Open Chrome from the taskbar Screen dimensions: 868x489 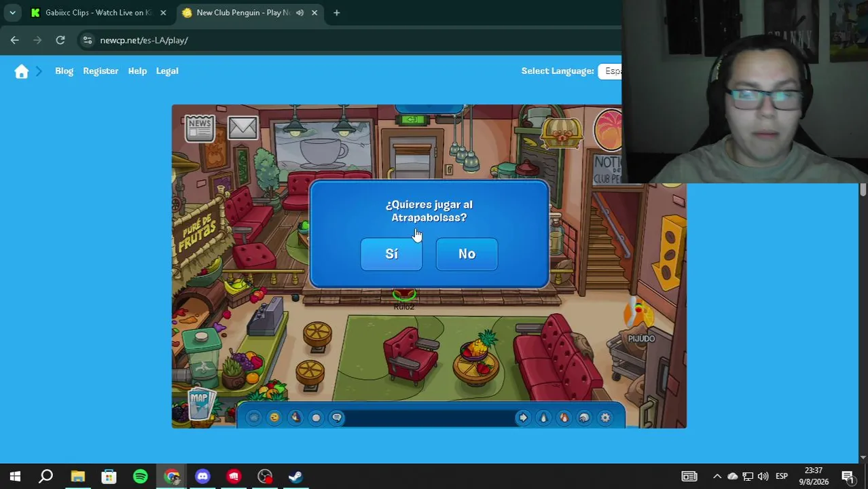point(172,476)
